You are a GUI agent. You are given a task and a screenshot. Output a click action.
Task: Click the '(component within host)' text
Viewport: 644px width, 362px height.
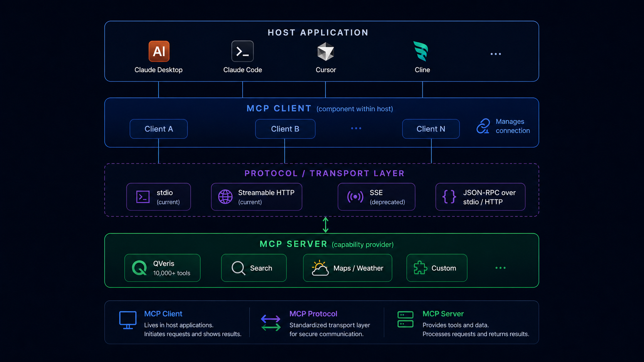click(355, 109)
